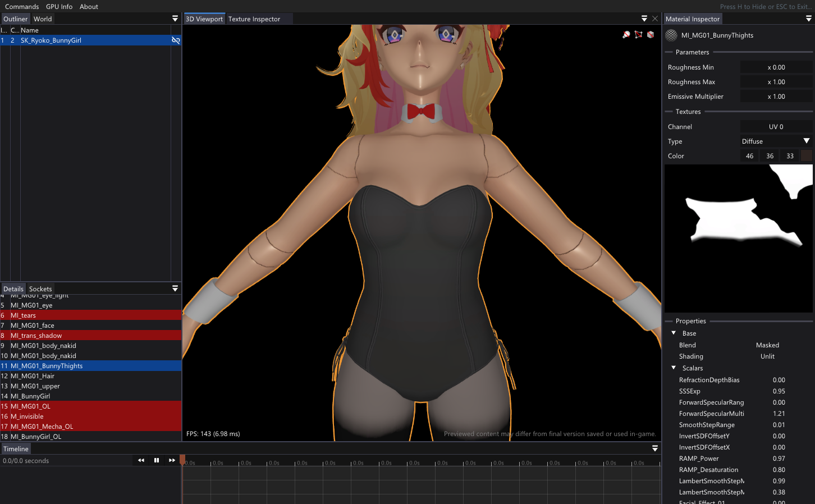Click the texture color swatch
The height and width of the screenshot is (504, 815).
pyautogui.click(x=806, y=156)
